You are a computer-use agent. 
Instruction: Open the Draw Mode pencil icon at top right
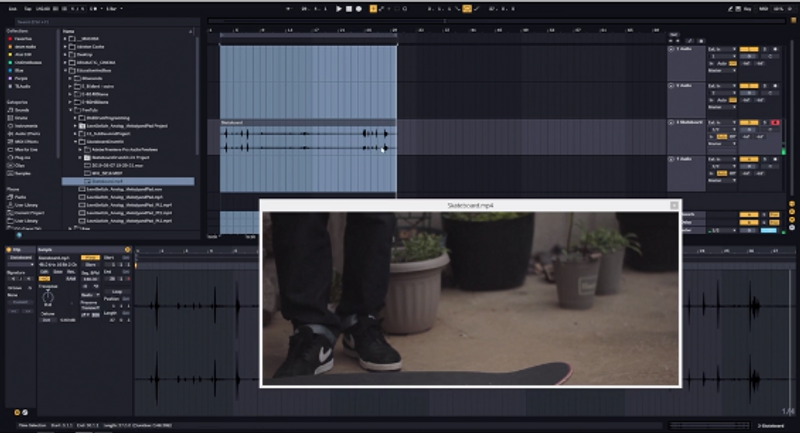[x=730, y=9]
